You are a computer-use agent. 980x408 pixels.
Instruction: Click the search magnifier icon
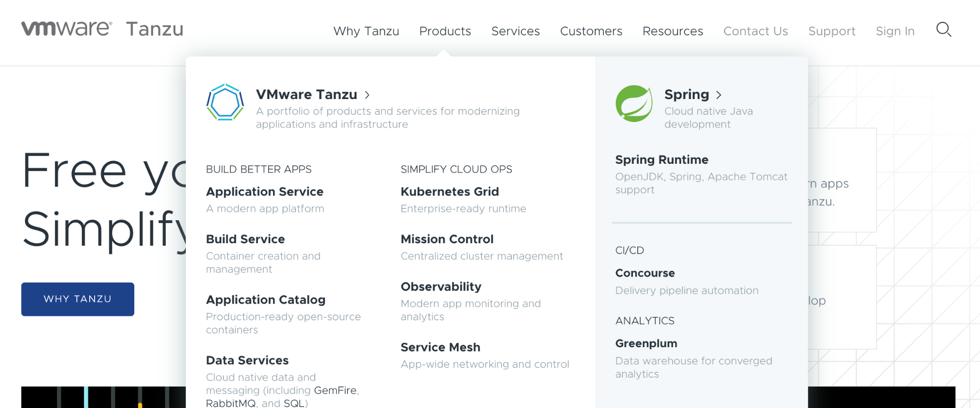943,30
